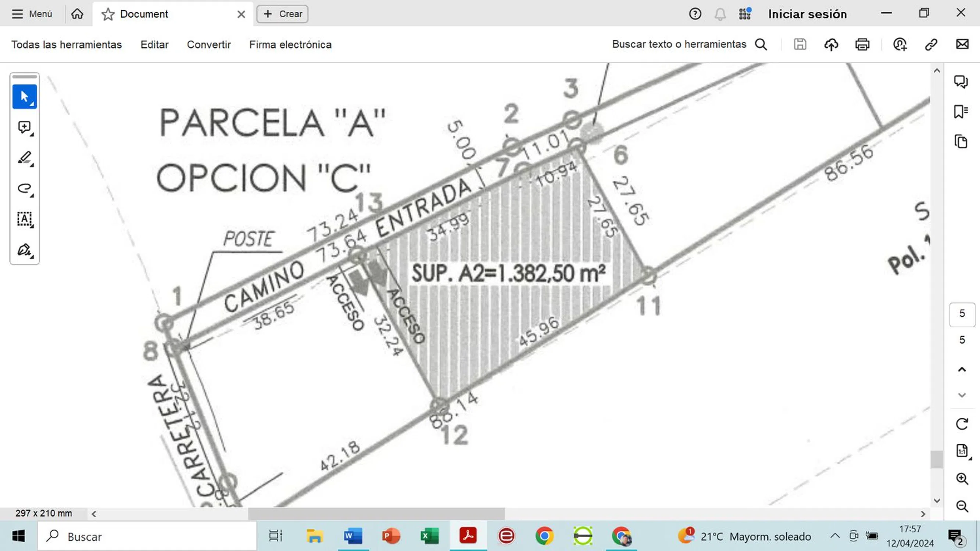The width and height of the screenshot is (980, 551).
Task: Rotate the page view clockwise
Action: pyautogui.click(x=962, y=424)
